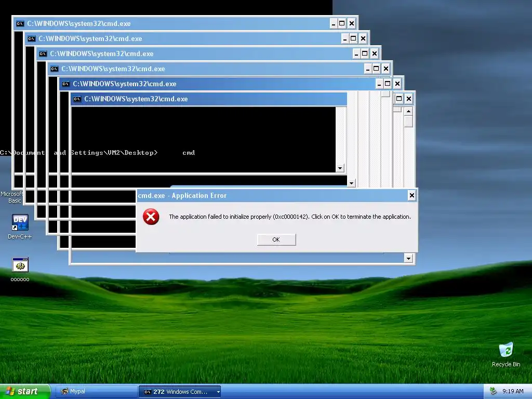Close the second cmd.exe window from back

pos(363,38)
